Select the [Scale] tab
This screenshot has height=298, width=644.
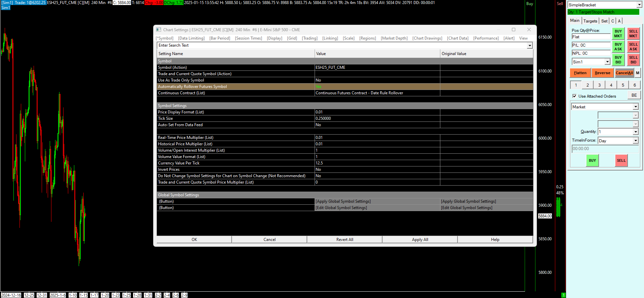pos(349,38)
